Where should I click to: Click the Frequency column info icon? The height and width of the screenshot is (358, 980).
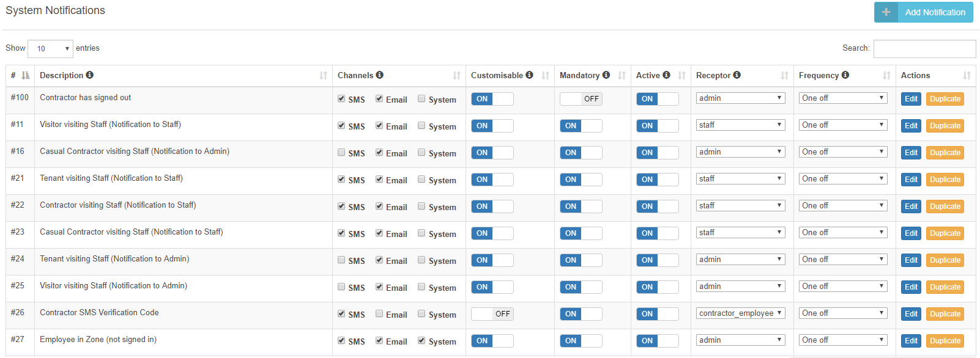pos(845,75)
